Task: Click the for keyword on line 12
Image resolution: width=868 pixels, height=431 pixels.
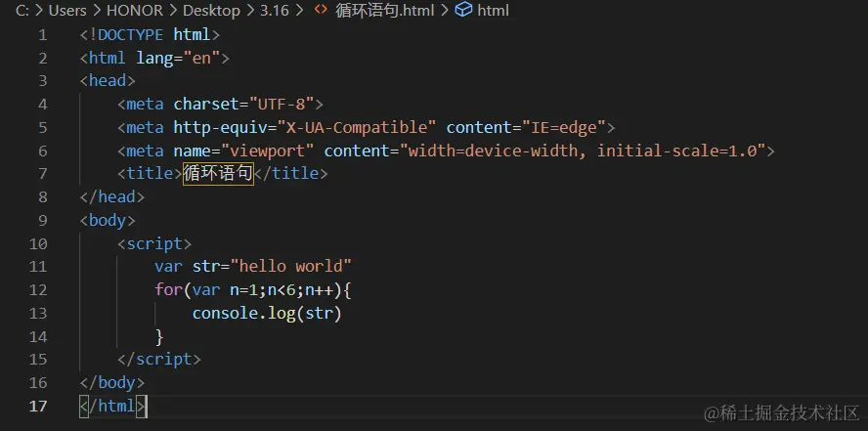Action: (x=168, y=290)
